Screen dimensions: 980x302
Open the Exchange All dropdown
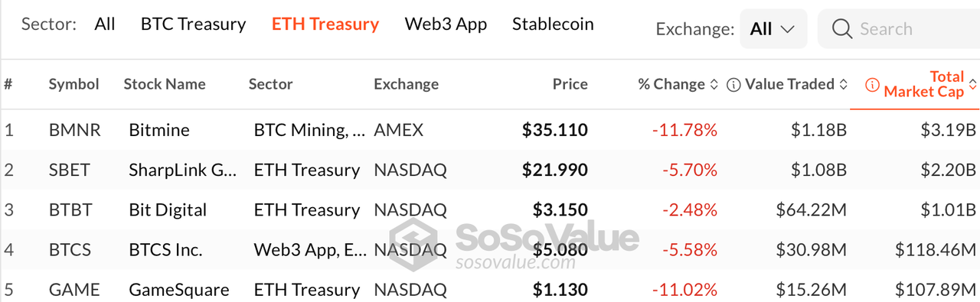pyautogui.click(x=773, y=29)
